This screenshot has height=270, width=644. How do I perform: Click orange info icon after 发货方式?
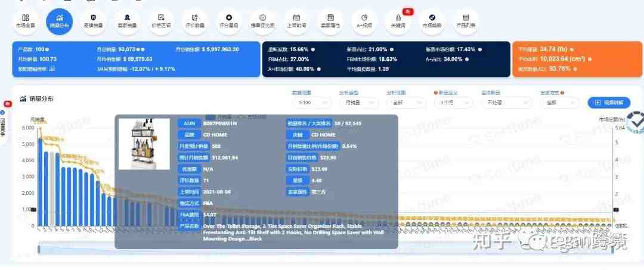tap(562, 93)
